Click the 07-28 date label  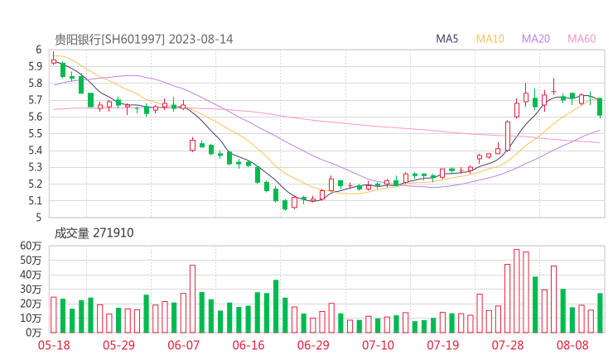(508, 345)
